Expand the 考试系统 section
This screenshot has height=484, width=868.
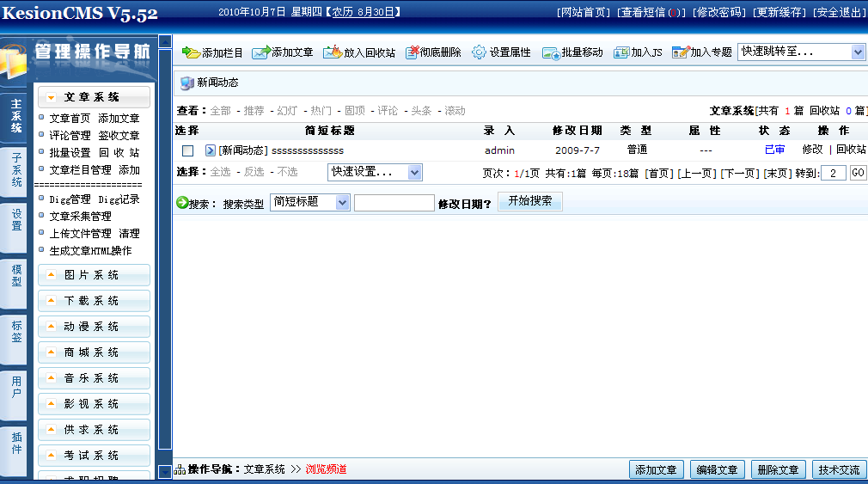tap(94, 456)
